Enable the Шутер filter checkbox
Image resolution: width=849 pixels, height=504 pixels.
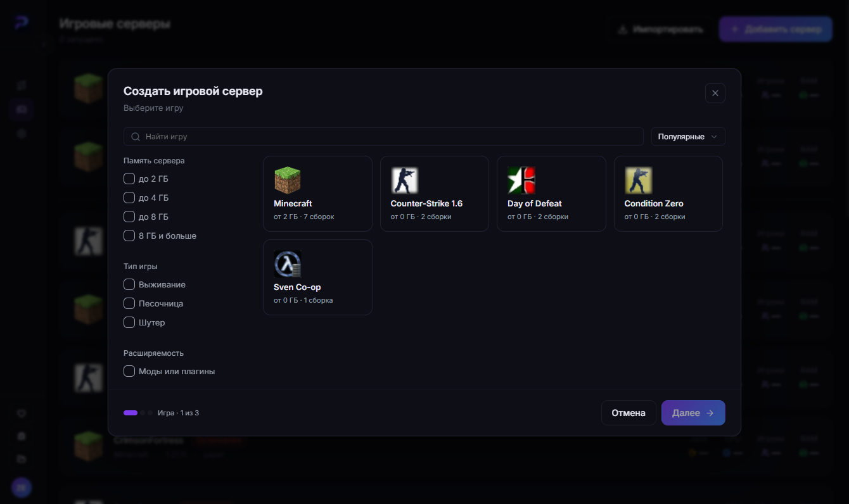tap(129, 322)
